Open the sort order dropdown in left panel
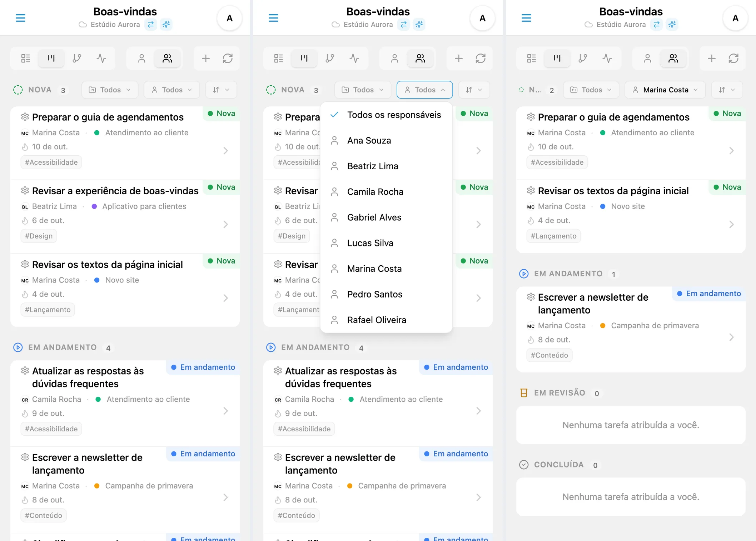This screenshot has height=541, width=756. click(x=221, y=90)
